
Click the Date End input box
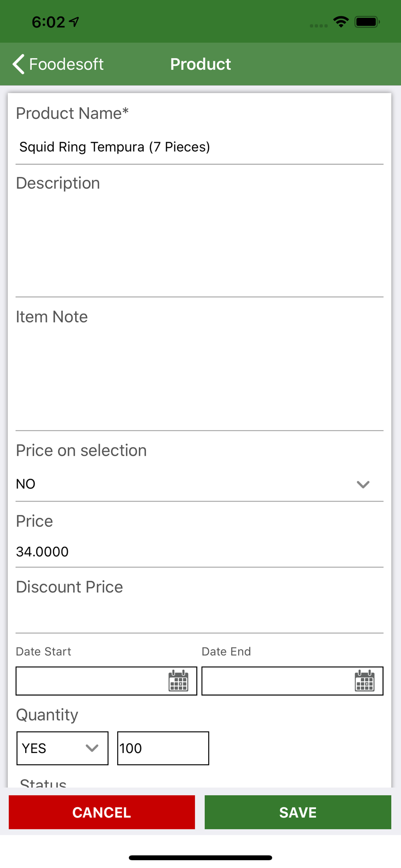click(278, 681)
